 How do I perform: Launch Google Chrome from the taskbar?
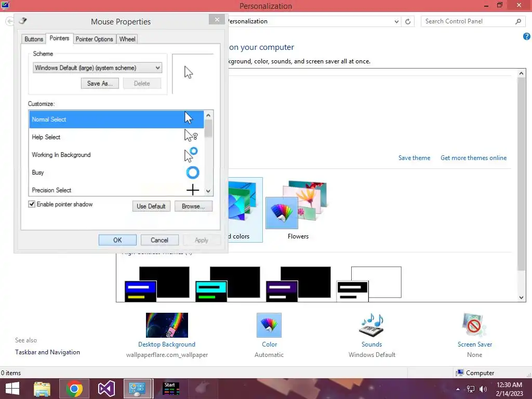[74, 389]
